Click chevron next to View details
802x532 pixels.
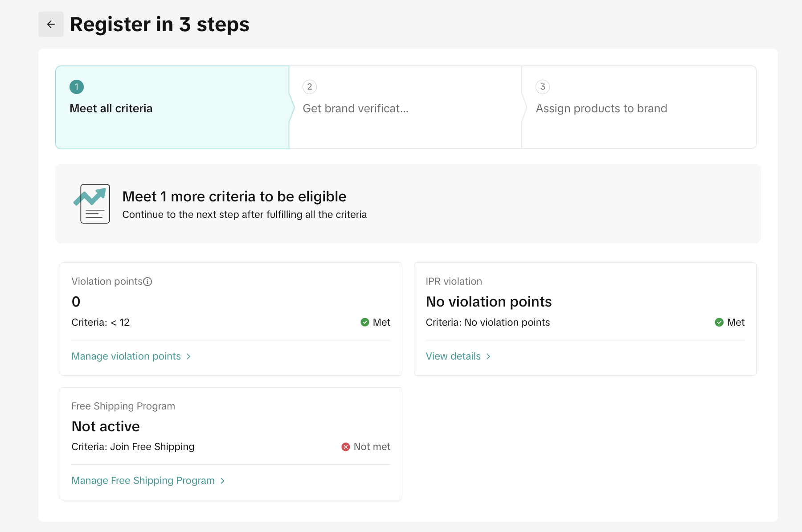(x=488, y=356)
